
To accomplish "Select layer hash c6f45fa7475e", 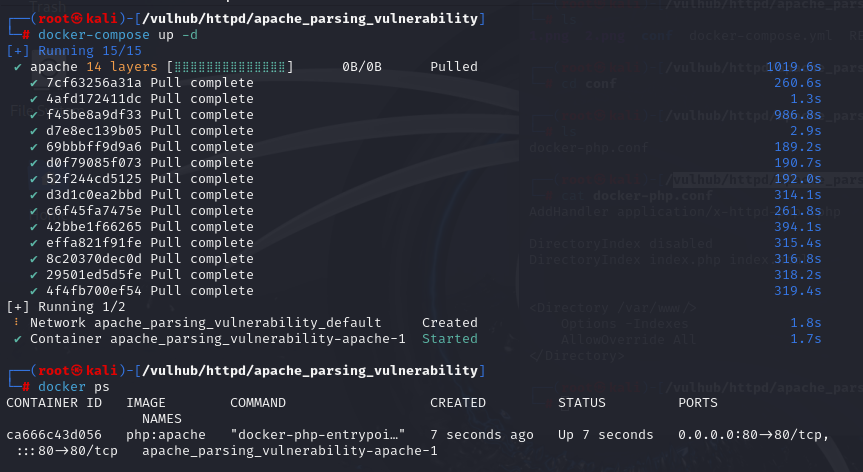I will pos(94,211).
